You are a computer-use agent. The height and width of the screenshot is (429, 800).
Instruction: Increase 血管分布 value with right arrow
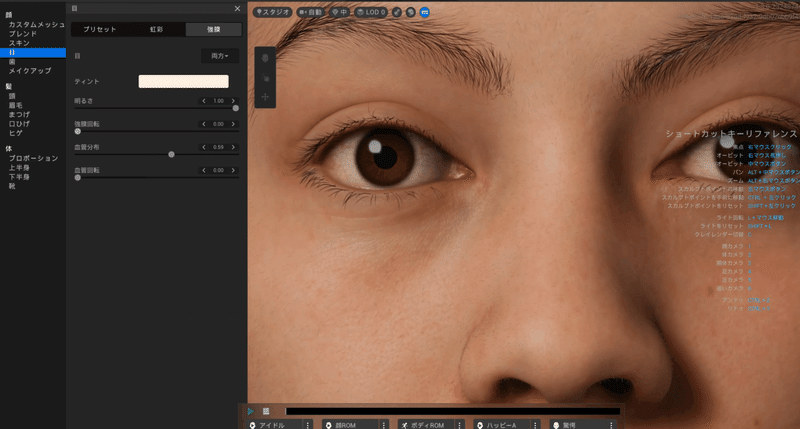point(233,147)
